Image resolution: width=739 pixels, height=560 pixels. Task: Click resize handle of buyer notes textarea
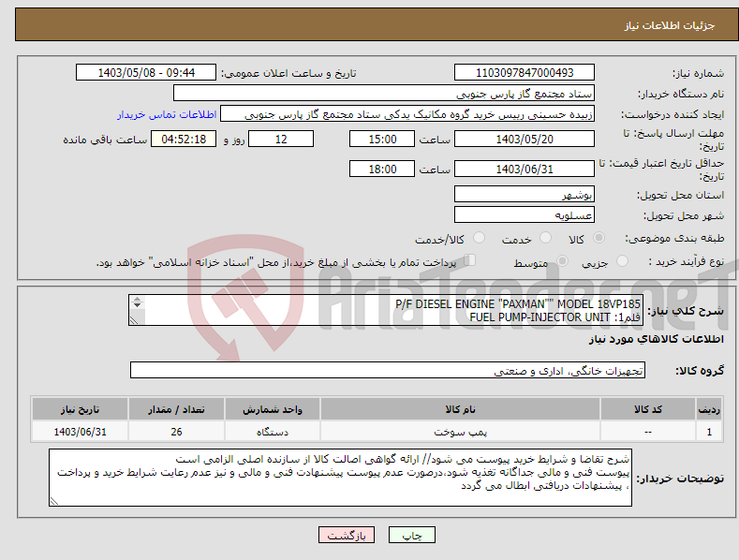click(54, 502)
